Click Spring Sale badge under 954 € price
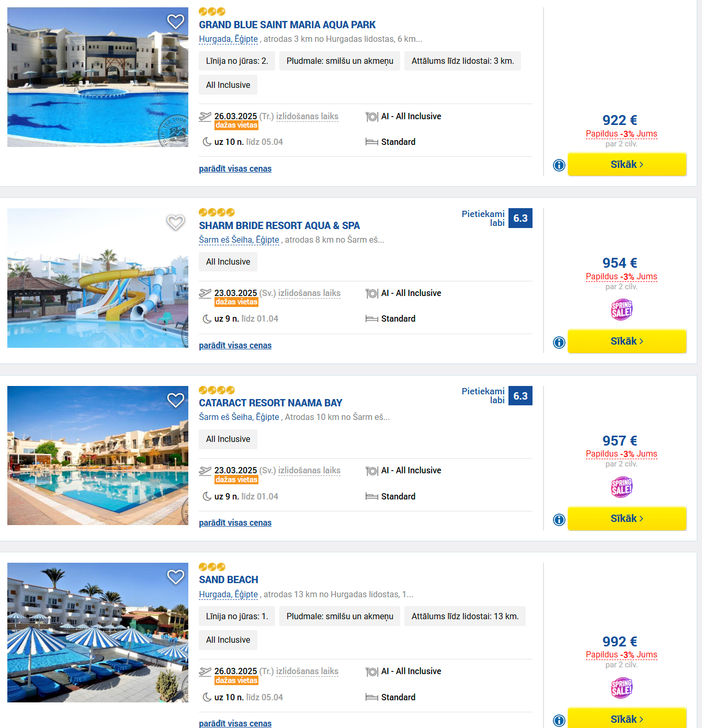Image resolution: width=702 pixels, height=728 pixels. 621,310
